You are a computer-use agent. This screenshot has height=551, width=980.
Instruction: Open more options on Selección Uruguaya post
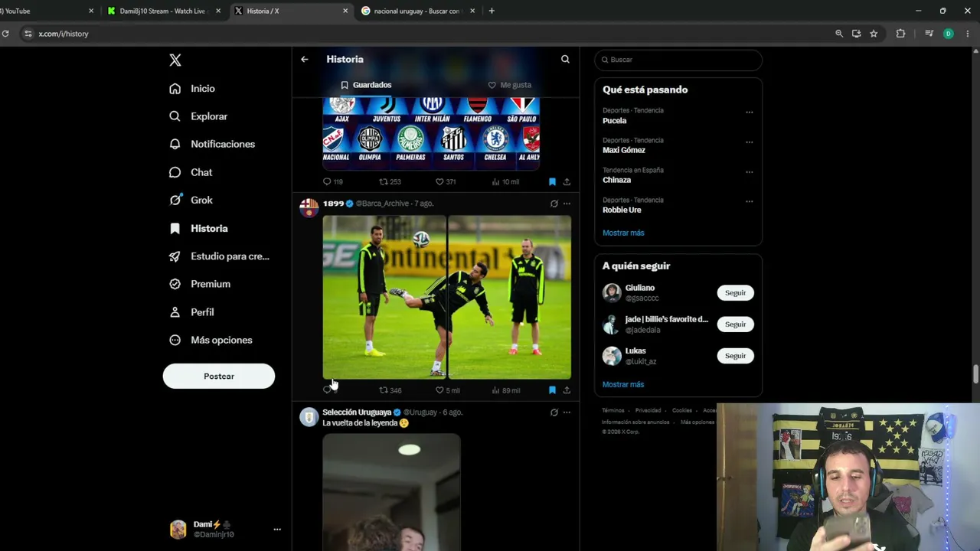click(567, 412)
